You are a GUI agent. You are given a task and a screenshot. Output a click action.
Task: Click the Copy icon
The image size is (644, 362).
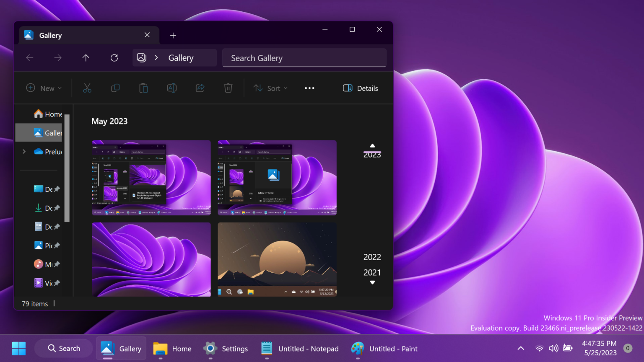click(115, 88)
